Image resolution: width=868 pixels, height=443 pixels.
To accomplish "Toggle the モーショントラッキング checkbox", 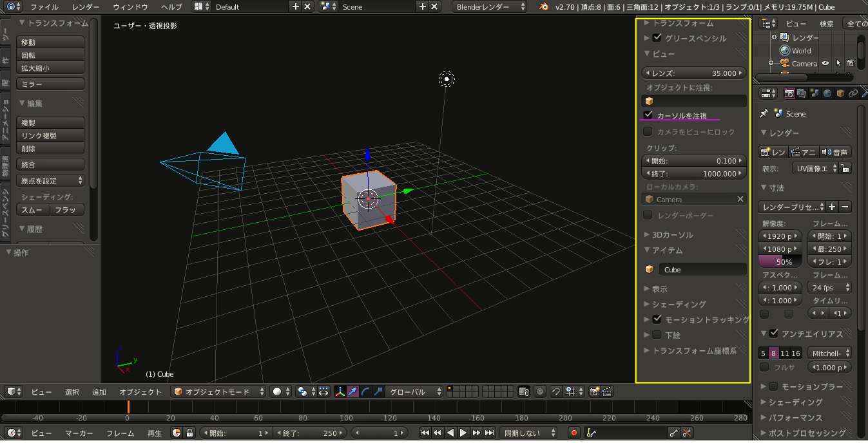I will (x=657, y=319).
